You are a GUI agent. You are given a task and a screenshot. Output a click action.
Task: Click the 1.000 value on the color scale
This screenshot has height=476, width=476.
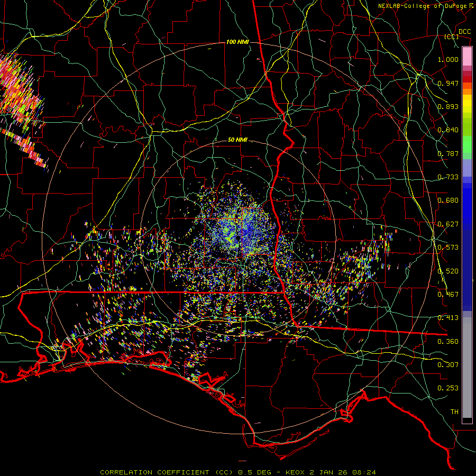tap(448, 59)
